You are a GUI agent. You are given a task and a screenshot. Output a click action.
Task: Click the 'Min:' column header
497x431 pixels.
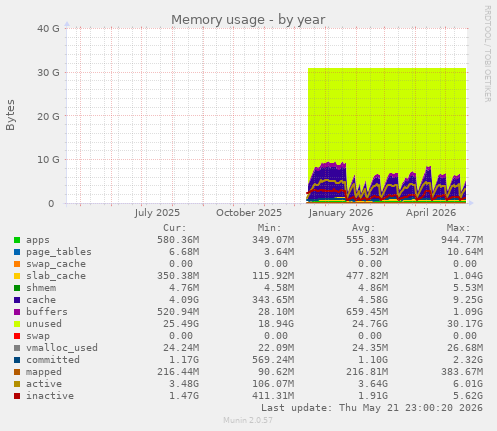click(269, 228)
